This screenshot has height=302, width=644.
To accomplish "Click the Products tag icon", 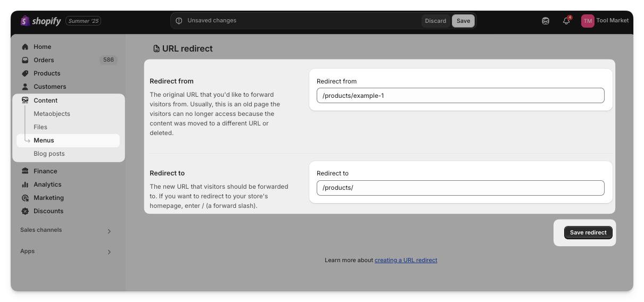I will click(25, 73).
